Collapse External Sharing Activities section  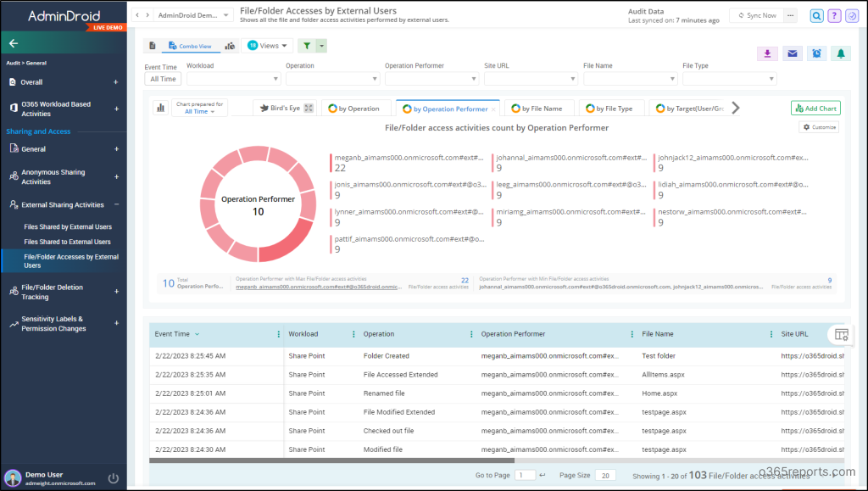point(116,205)
